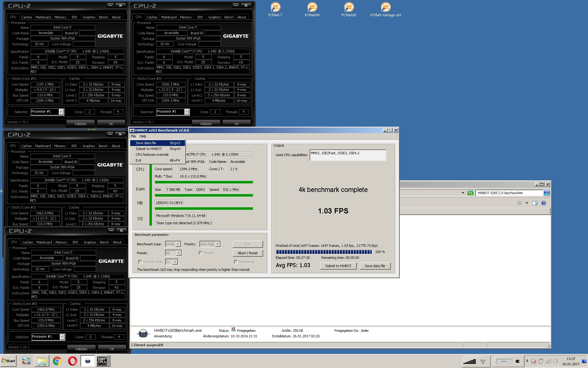Click the window switcher icon next to Start

point(26,361)
